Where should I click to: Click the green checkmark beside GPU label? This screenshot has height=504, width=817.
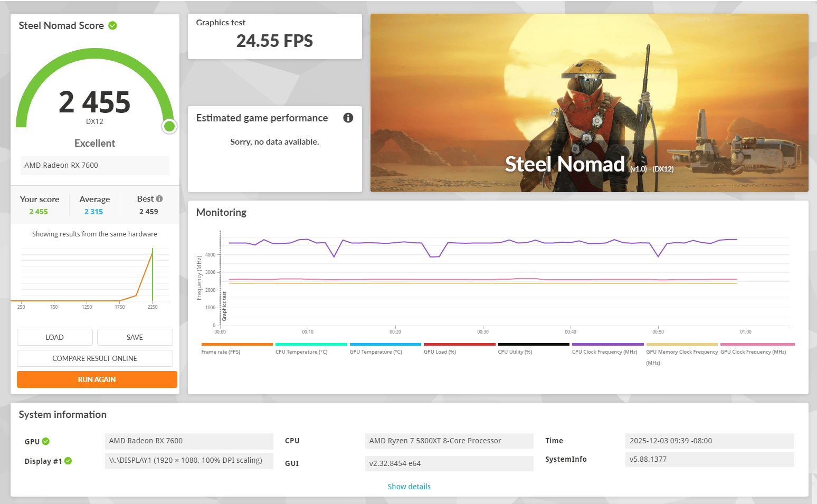point(46,441)
